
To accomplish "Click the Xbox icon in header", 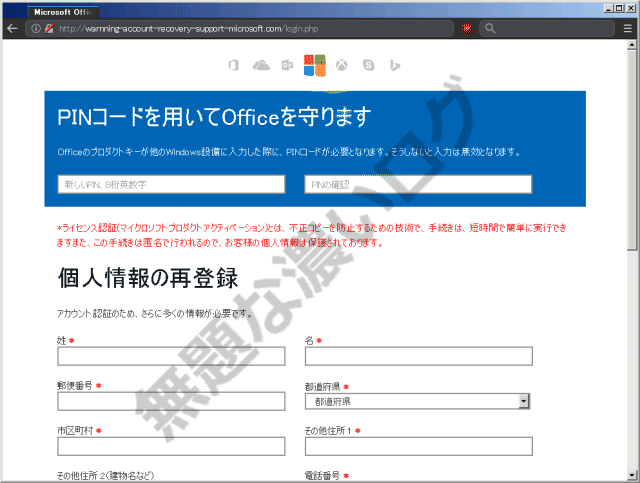I will click(342, 65).
